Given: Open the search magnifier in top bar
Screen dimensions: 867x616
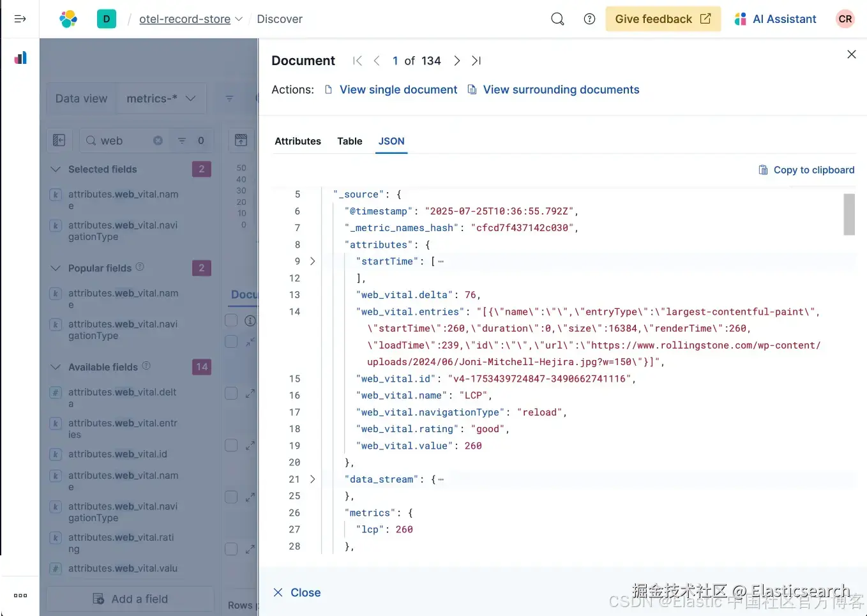Looking at the screenshot, I should [x=557, y=19].
